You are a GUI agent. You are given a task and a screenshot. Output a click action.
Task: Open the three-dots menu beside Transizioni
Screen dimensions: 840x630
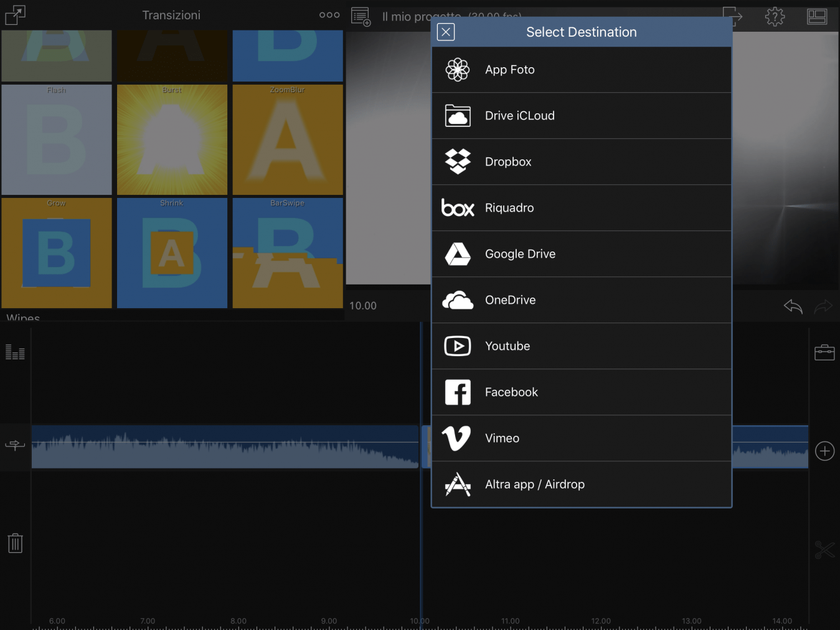[x=329, y=15]
